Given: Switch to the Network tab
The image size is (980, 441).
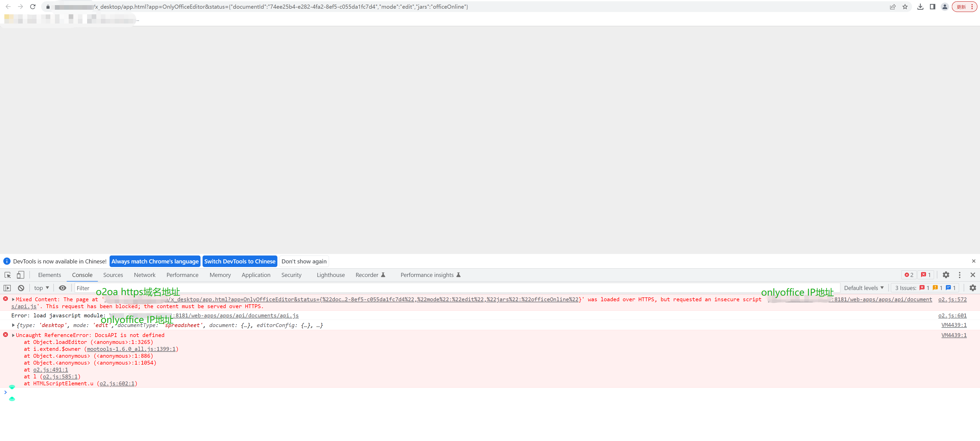Looking at the screenshot, I should (145, 275).
